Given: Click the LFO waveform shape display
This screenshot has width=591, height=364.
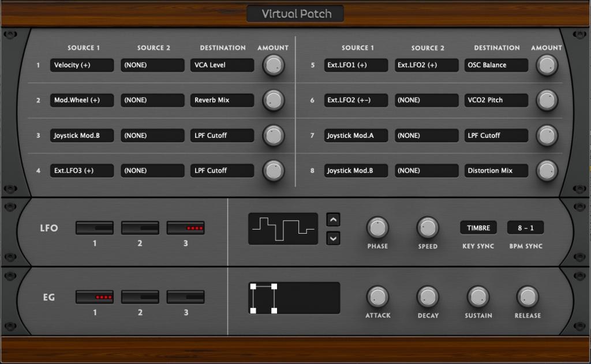Looking at the screenshot, I should click(x=283, y=228).
